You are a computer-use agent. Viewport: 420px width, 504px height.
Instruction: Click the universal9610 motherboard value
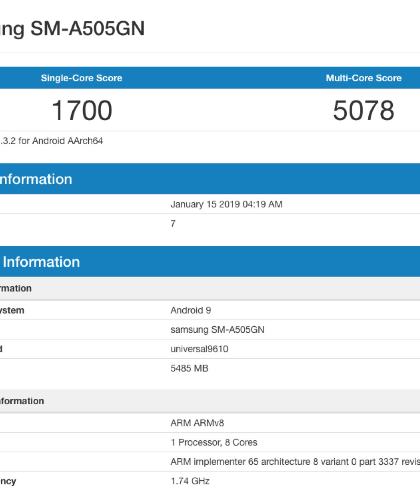(199, 349)
